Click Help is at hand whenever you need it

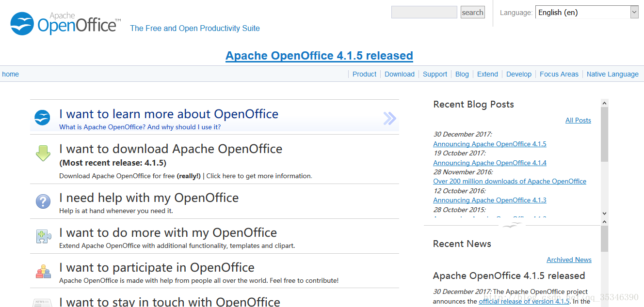pos(116,211)
